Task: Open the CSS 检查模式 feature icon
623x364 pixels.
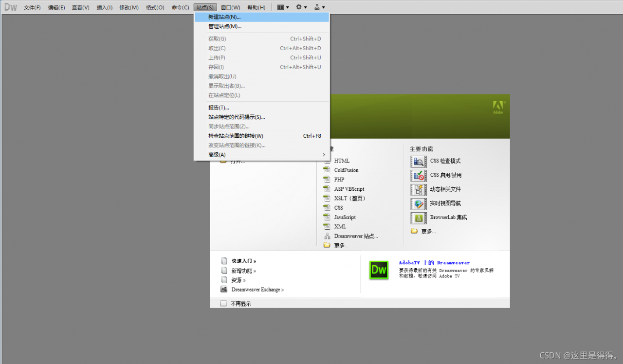Action: pyautogui.click(x=419, y=161)
